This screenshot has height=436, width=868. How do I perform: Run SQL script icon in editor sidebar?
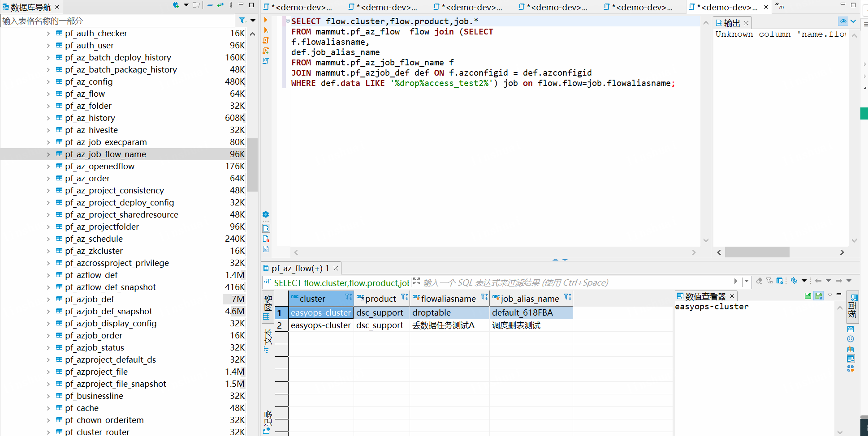[x=266, y=40]
